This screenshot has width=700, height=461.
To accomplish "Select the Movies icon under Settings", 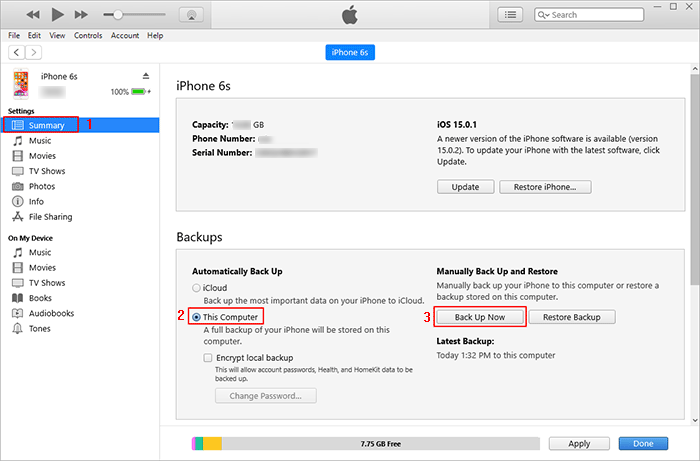I will coord(17,156).
